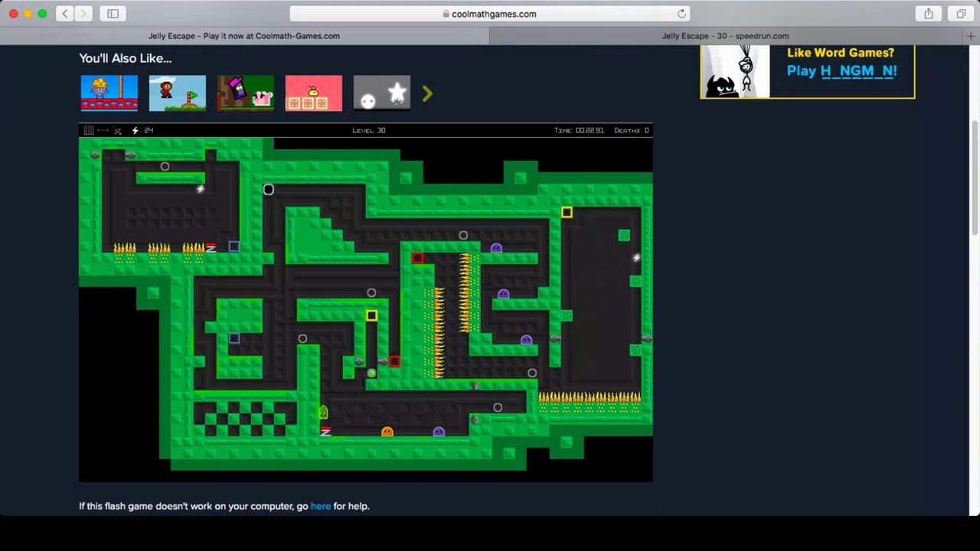Click the topmost purple jelly

[x=496, y=248]
